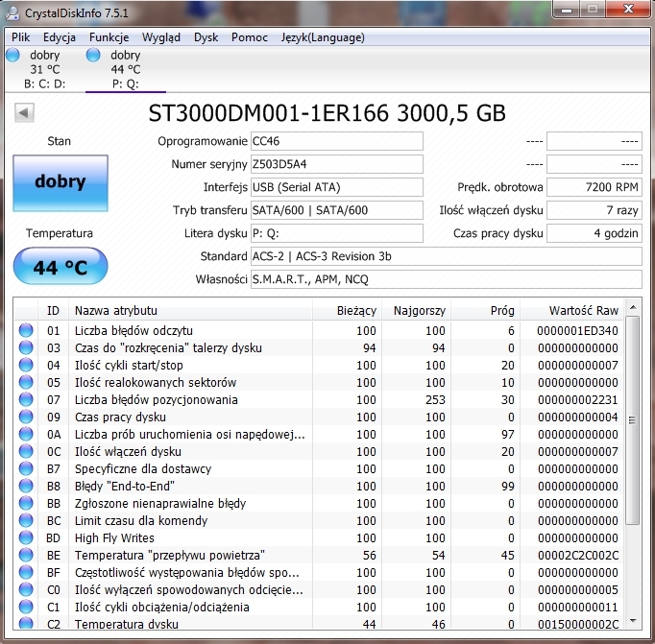Click the attribute list vertical scrollbar thumb

[x=633, y=419]
